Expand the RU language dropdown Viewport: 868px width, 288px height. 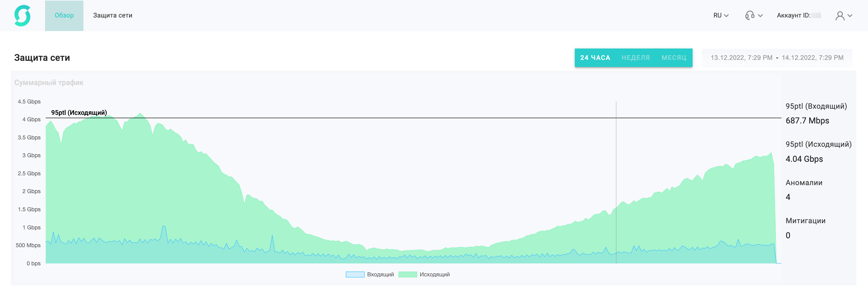pyautogui.click(x=721, y=16)
